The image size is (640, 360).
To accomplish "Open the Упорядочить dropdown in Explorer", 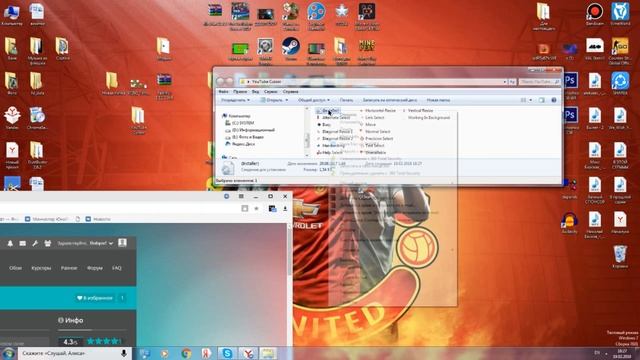I will tap(236, 100).
